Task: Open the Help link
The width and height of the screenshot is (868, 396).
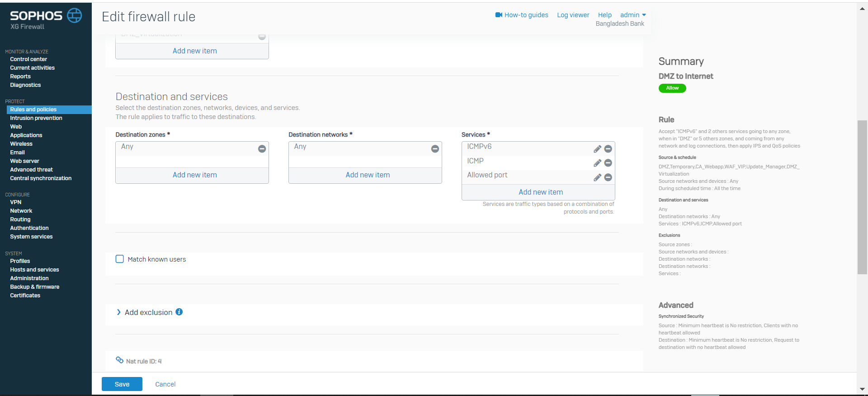Action: click(x=604, y=15)
